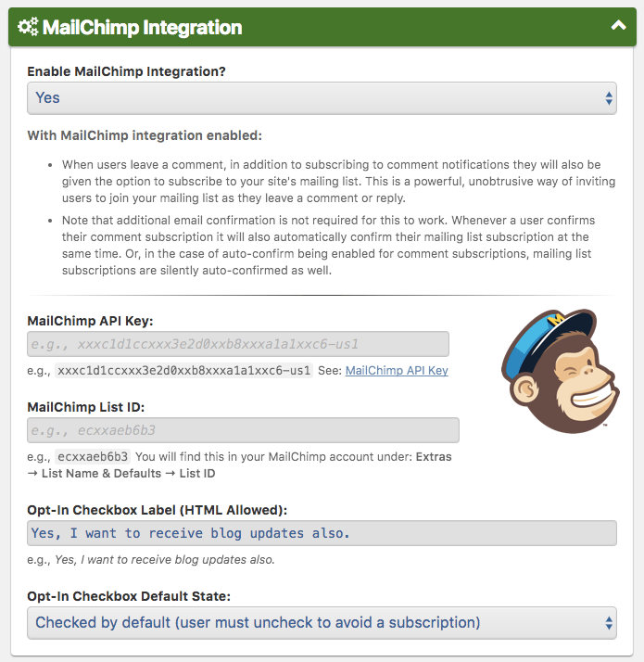Click the 'MailChimp API Key:' label
The height and width of the screenshot is (662, 644).
pyautogui.click(x=90, y=321)
